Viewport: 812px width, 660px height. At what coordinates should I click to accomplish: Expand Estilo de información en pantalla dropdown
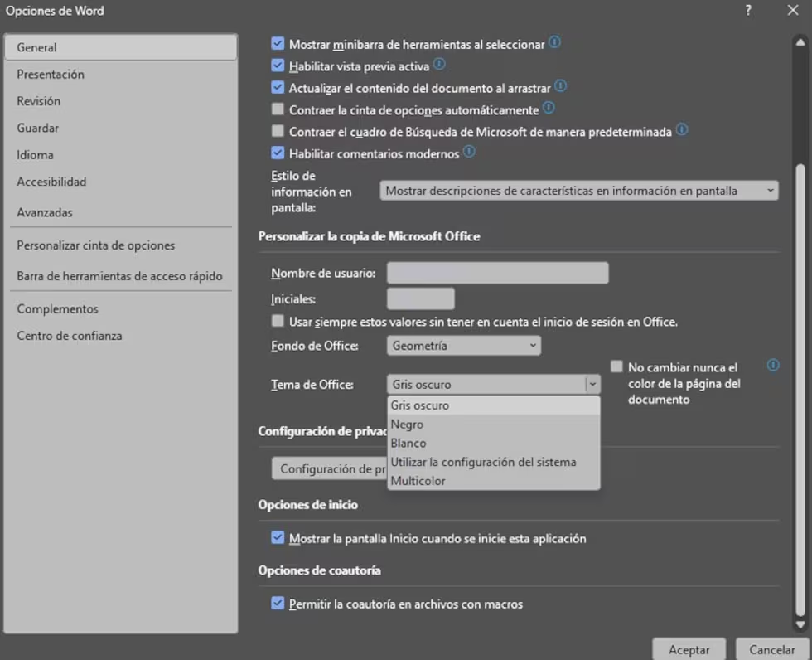tap(579, 191)
